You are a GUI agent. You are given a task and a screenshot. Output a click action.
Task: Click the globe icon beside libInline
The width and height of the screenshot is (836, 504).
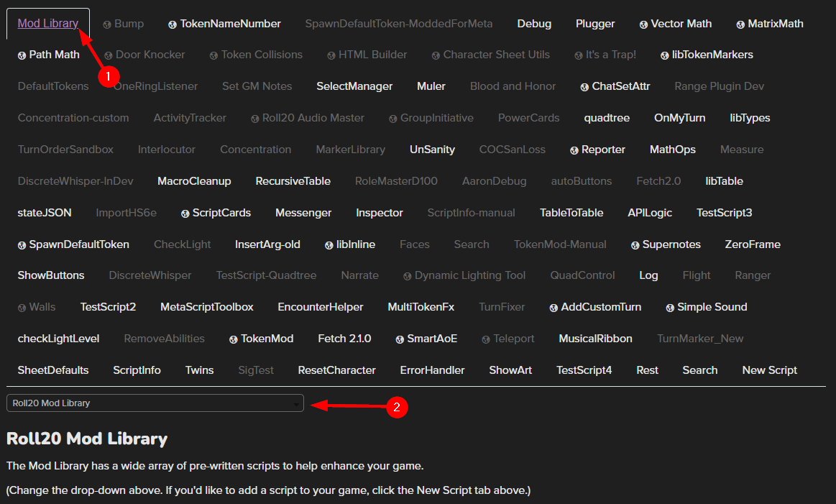pyautogui.click(x=329, y=245)
